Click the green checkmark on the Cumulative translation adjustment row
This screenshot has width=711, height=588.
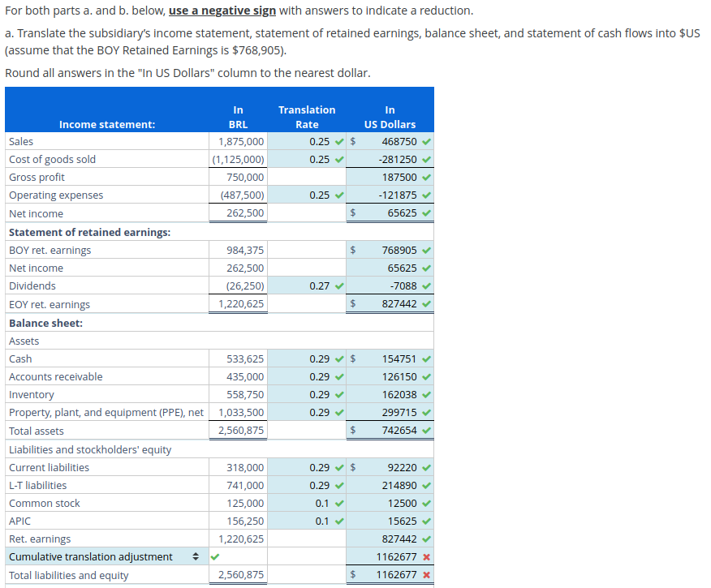[x=213, y=556]
